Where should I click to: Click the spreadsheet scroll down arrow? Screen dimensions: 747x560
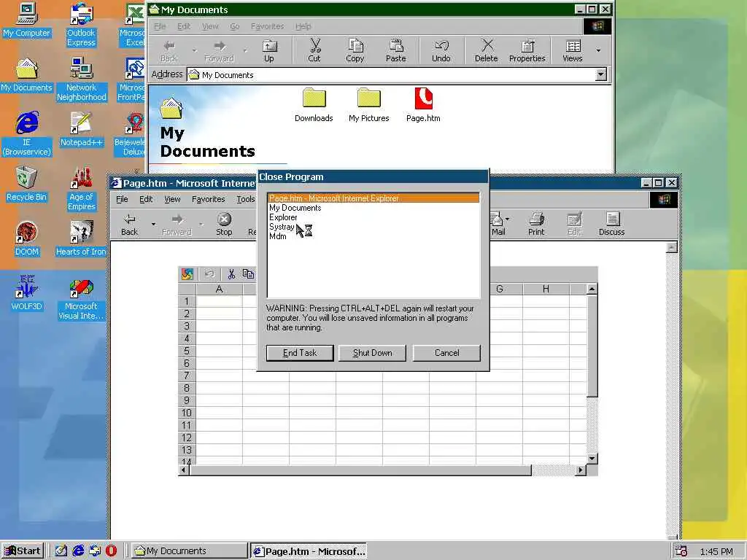[592, 458]
